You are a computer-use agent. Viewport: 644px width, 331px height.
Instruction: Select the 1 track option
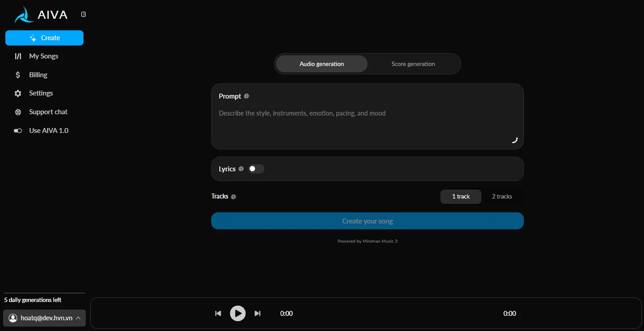coord(461,196)
